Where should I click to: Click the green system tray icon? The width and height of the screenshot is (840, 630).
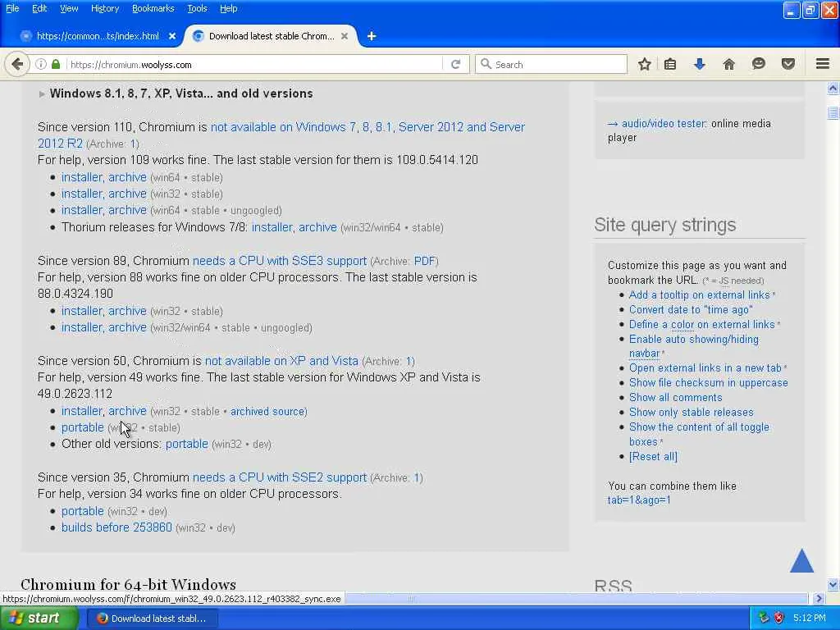[764, 618]
